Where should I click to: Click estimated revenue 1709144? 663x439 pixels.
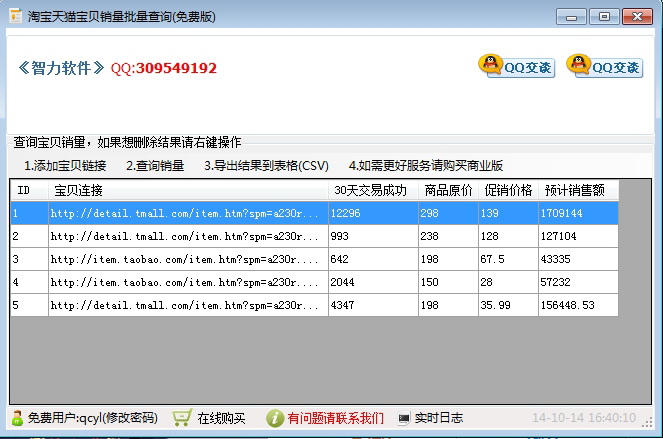tap(562, 213)
